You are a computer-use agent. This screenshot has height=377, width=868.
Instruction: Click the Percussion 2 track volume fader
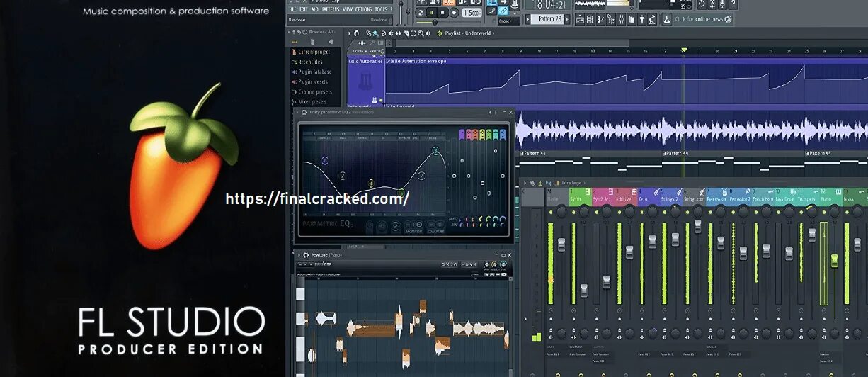click(743, 253)
